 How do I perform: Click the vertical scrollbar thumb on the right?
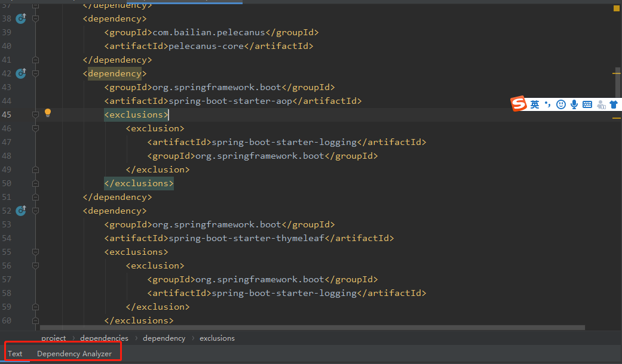pyautogui.click(x=618, y=83)
